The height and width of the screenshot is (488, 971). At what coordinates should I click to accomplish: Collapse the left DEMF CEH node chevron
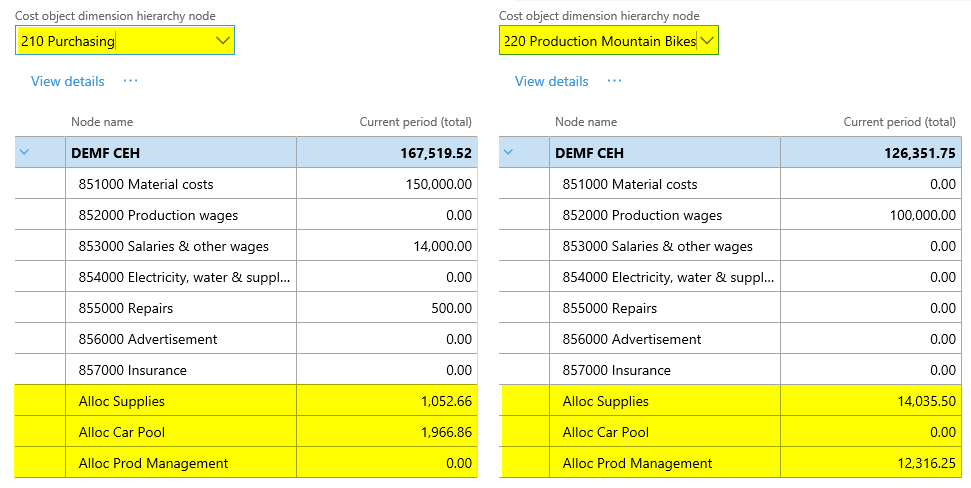(25, 153)
